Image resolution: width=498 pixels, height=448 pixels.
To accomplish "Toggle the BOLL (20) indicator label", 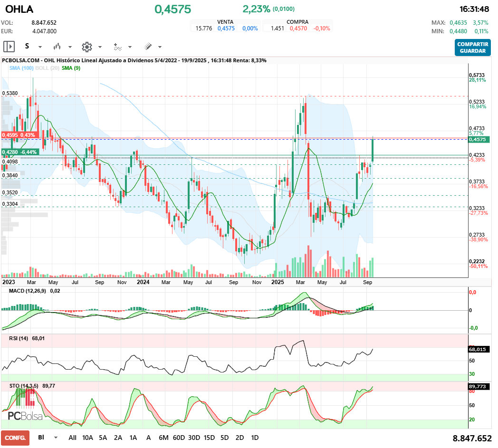I will pyautogui.click(x=48, y=68).
